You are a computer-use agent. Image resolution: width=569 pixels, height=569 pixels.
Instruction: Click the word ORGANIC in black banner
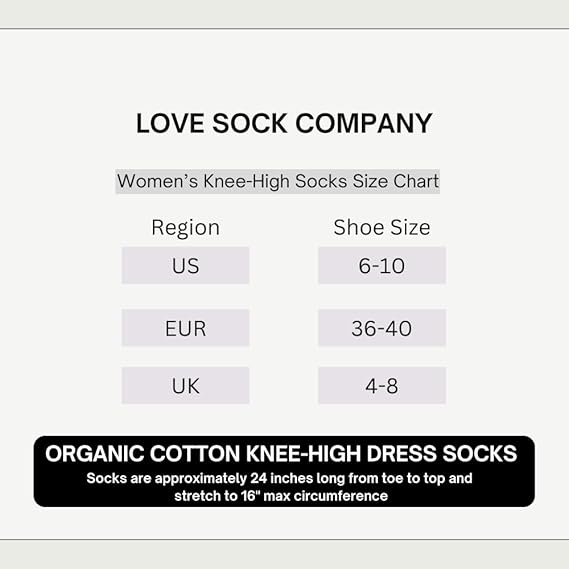pos(94,454)
